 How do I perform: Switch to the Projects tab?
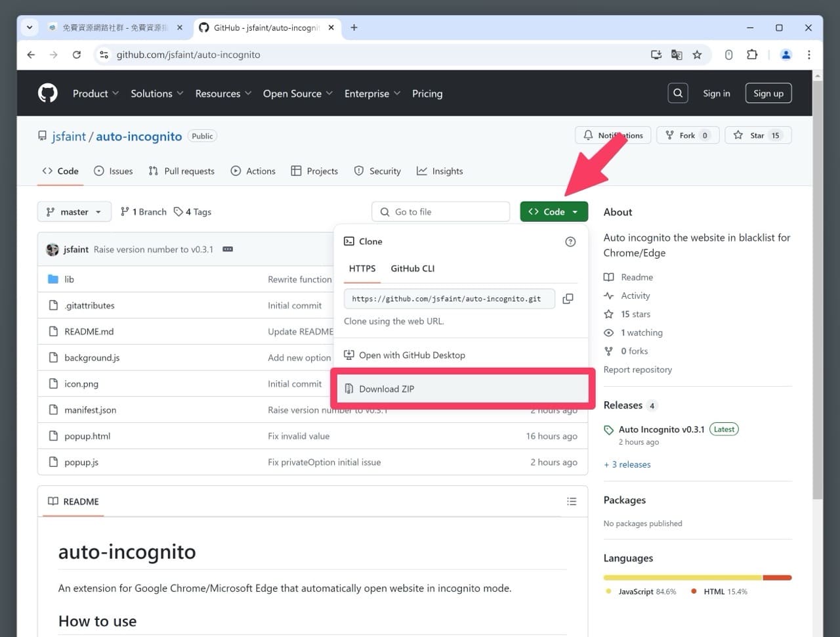(314, 171)
